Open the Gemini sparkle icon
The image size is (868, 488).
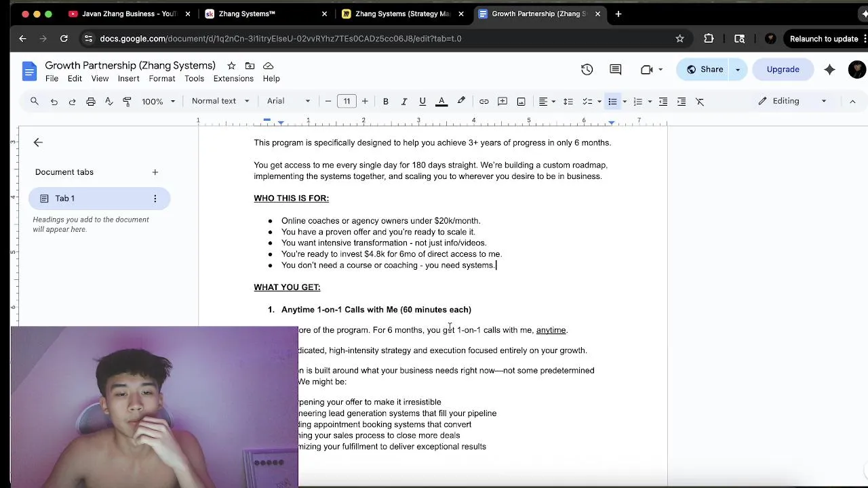[829, 69]
